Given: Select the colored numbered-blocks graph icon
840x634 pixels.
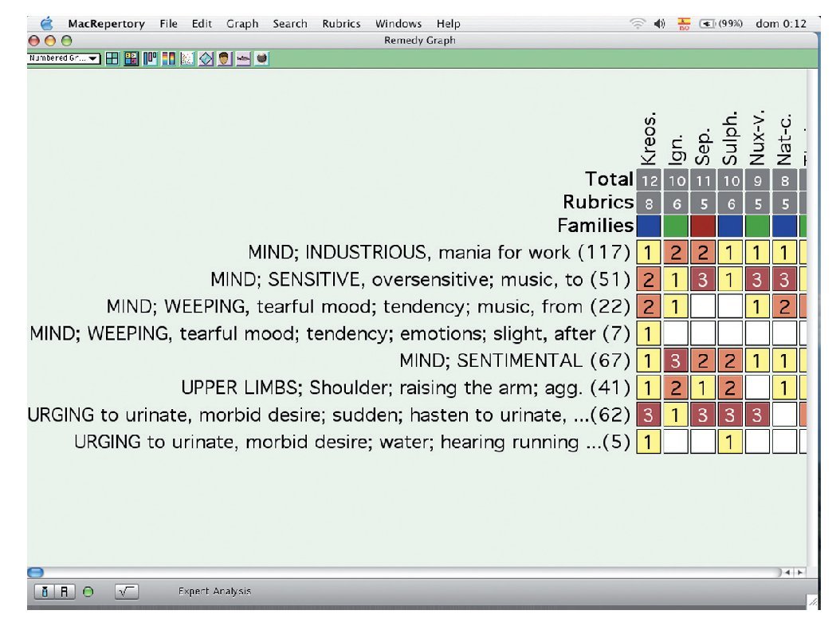Looking at the screenshot, I should tap(131, 59).
